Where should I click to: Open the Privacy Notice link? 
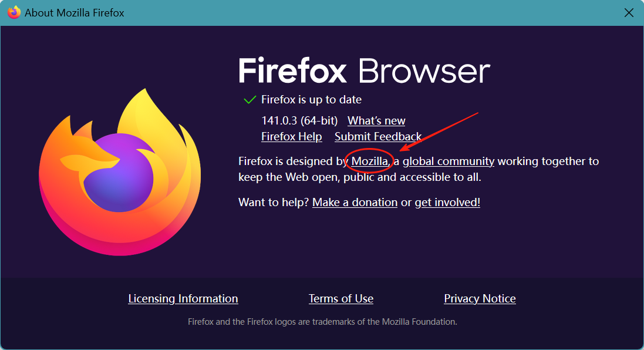point(480,299)
